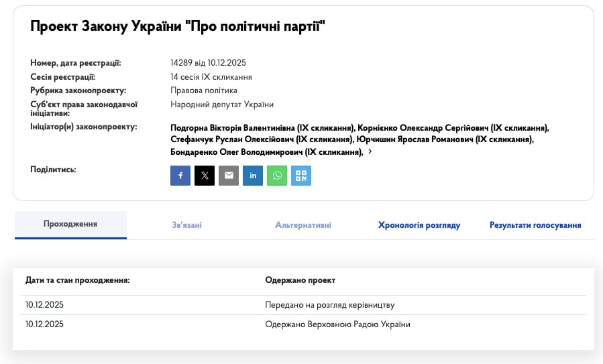Click the status Одержано Верховною Радою України

point(337,324)
